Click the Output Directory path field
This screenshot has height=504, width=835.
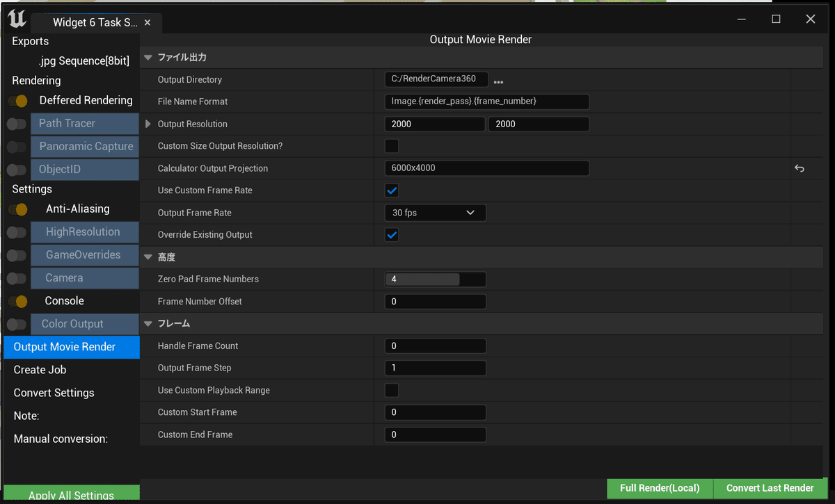tap(436, 79)
